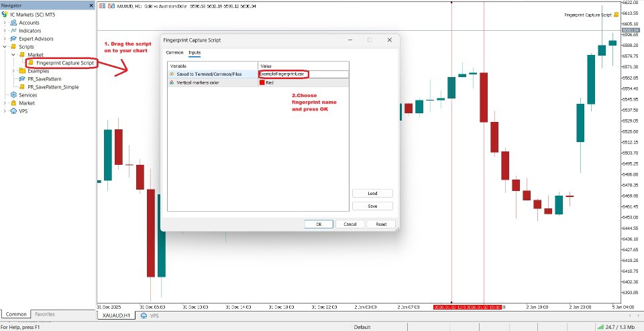Click the Load button
Viewport: 644px width, 331px height.
(x=372, y=193)
